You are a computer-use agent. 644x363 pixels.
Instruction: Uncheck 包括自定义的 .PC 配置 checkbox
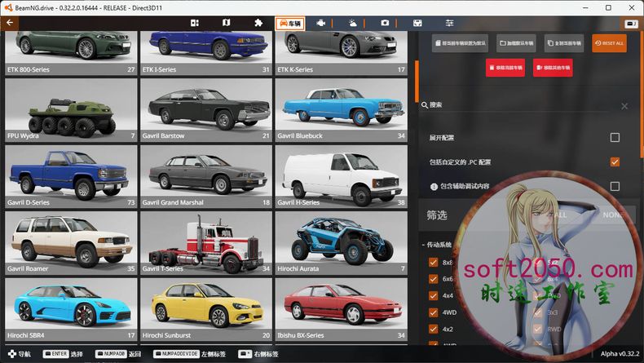coord(615,162)
